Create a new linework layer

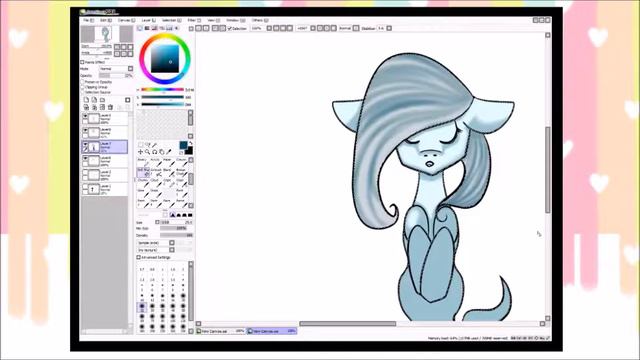(x=94, y=100)
